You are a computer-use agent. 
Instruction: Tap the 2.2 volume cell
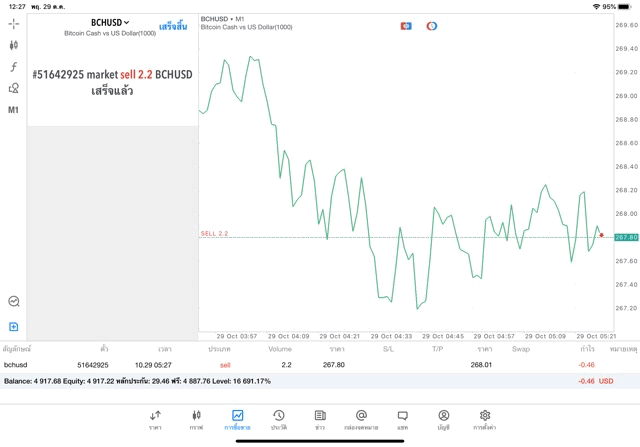287,365
